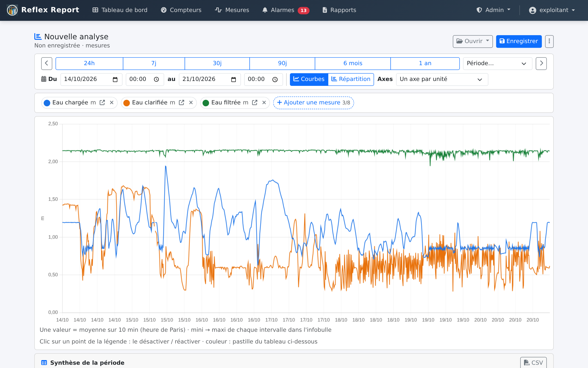Screen dimensions: 588x368
Task: Go to previous period with left chevron
Action: pos(47,64)
